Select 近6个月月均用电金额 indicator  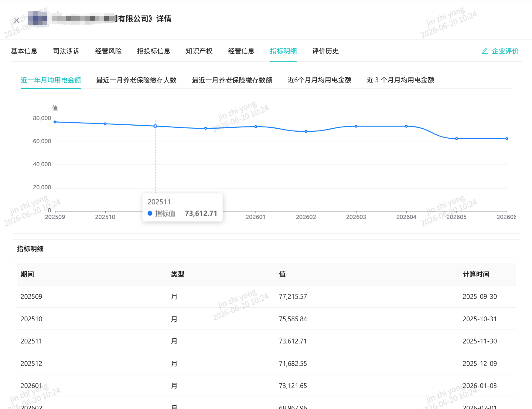pyautogui.click(x=319, y=80)
